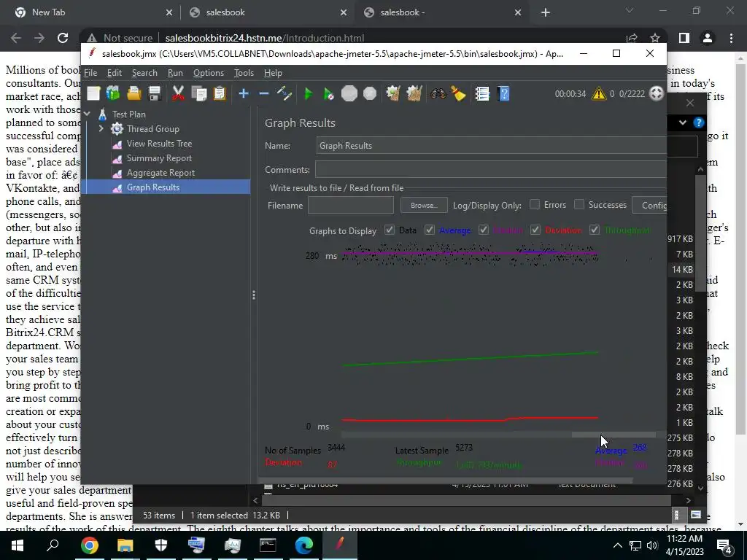
Task: Open the Options menu
Action: coord(208,73)
